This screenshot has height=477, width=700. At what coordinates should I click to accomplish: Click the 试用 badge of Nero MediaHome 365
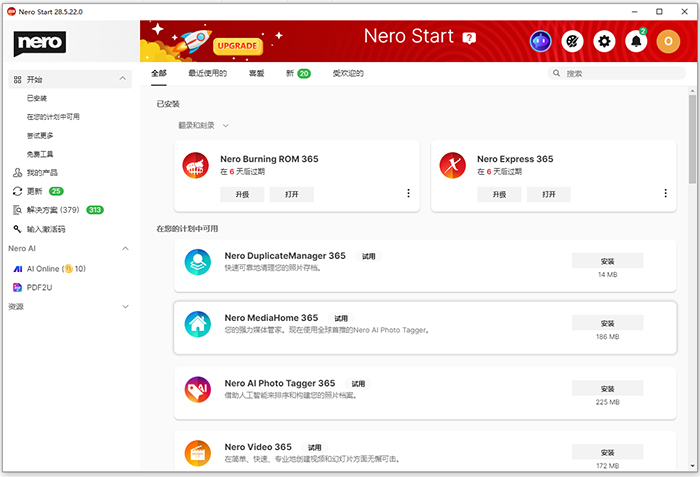click(341, 318)
